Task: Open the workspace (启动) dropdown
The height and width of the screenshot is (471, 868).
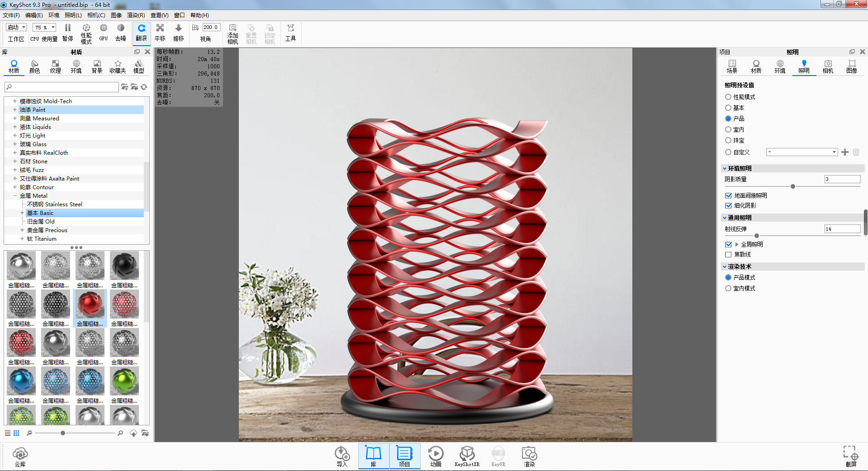Action: (17, 27)
